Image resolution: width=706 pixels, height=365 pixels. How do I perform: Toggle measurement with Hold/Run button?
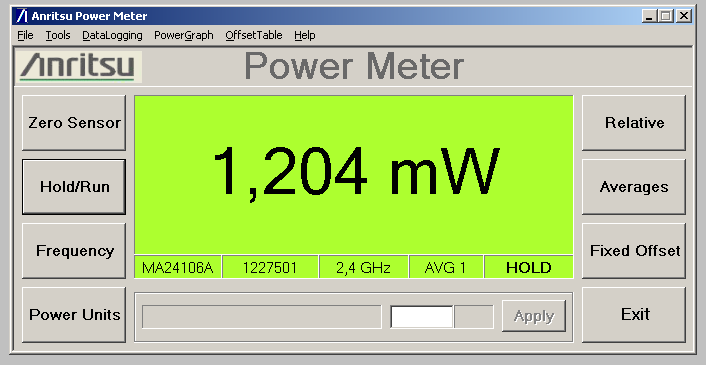(74, 186)
